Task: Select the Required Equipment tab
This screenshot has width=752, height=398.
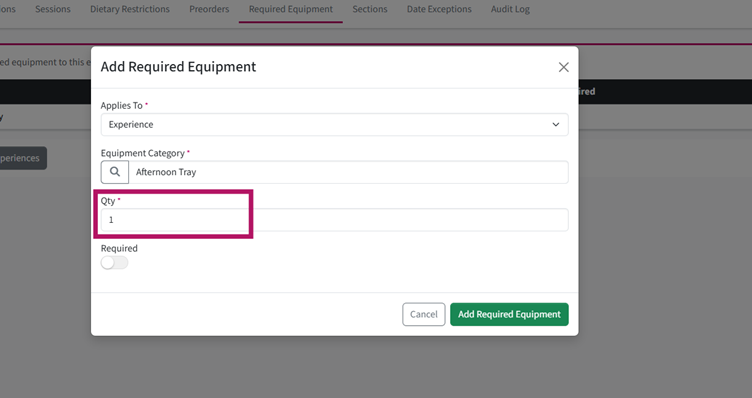Action: (x=291, y=9)
